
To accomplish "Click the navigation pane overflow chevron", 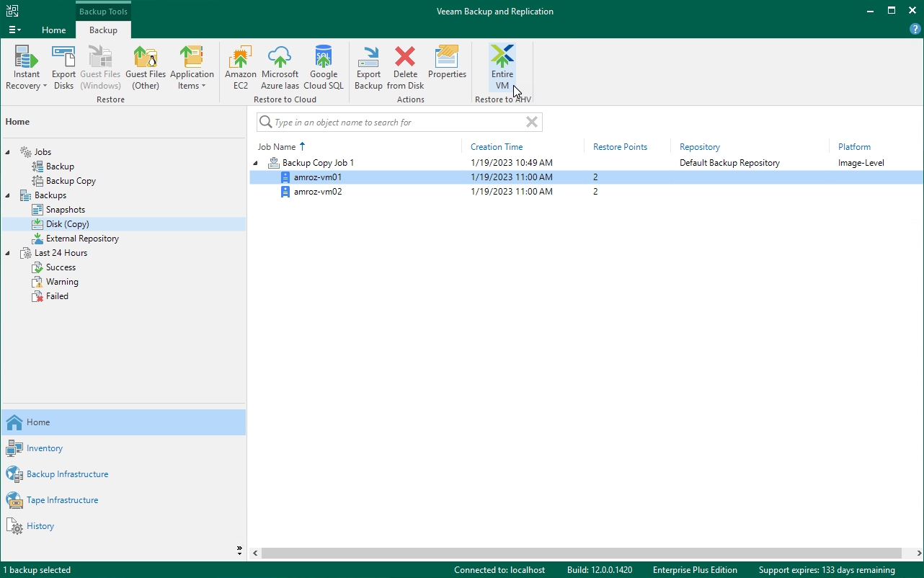I will [240, 550].
